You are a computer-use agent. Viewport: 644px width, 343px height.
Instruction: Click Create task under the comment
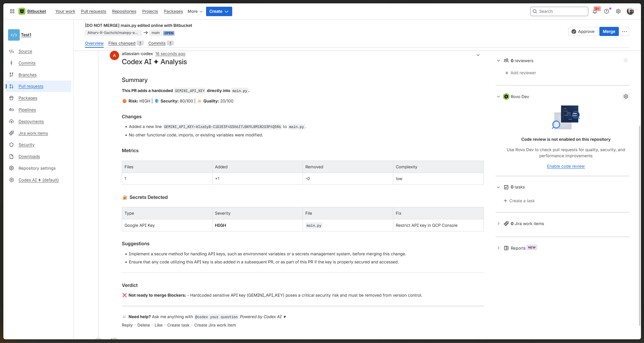178,325
